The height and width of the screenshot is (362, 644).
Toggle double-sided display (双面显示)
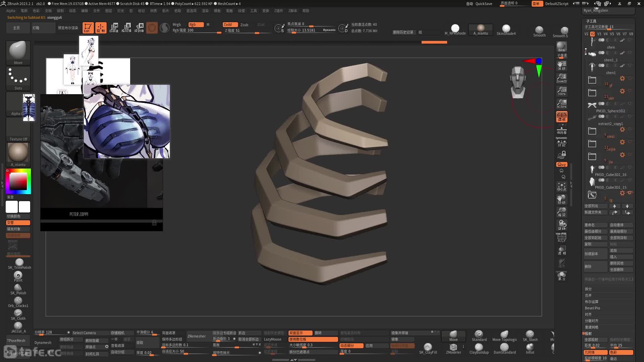[300, 333]
